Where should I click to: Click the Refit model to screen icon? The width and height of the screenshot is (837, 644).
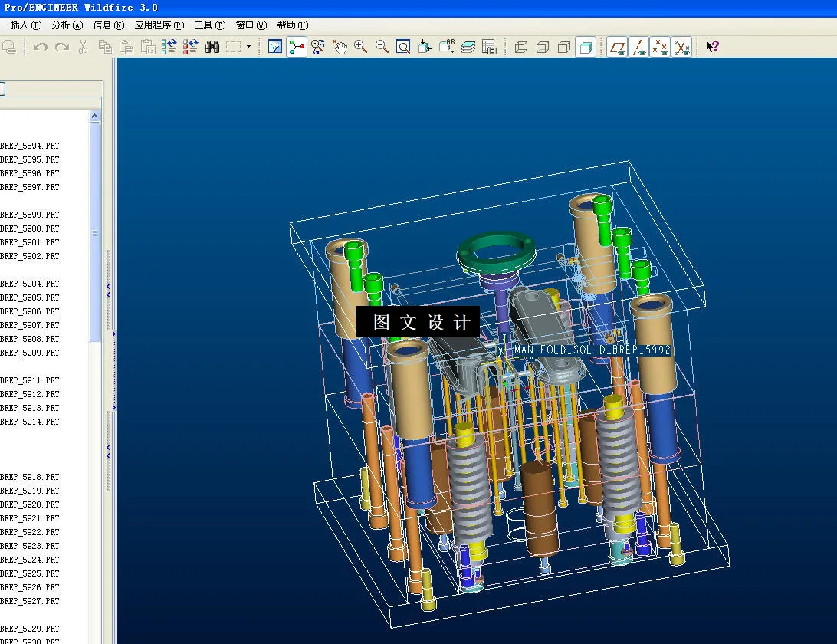pyautogui.click(x=403, y=47)
